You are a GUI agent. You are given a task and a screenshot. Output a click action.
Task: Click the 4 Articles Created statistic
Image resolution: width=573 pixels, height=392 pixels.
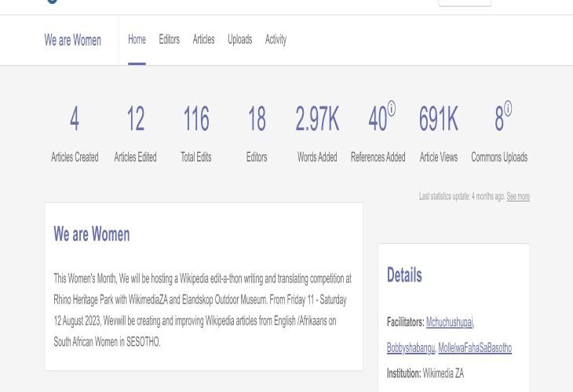[x=75, y=120]
